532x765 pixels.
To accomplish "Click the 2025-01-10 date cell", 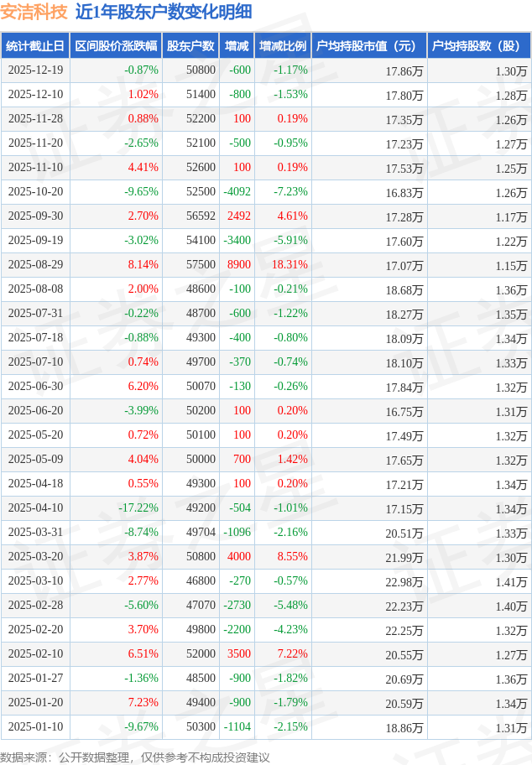I will click(x=35, y=727).
